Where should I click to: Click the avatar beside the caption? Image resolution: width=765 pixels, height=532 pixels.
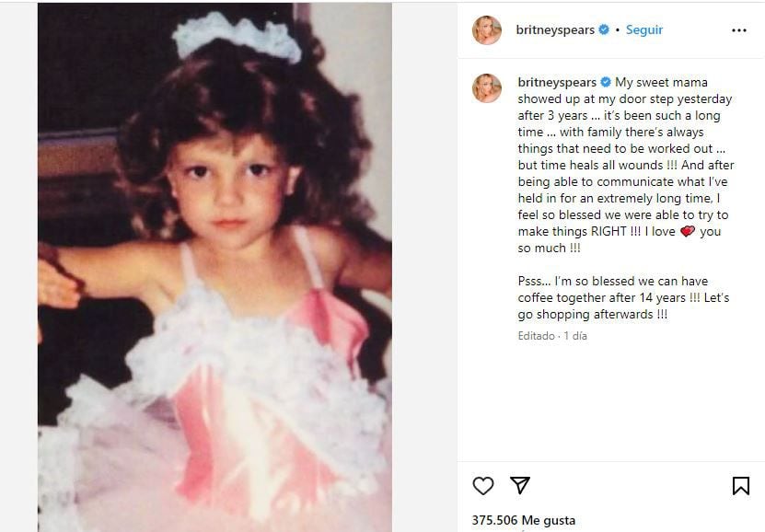pos(487,88)
